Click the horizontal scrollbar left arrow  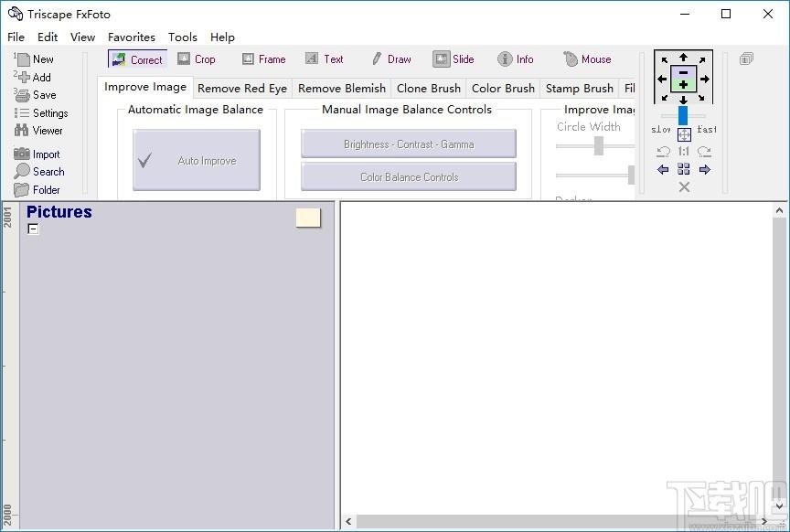[x=348, y=521]
